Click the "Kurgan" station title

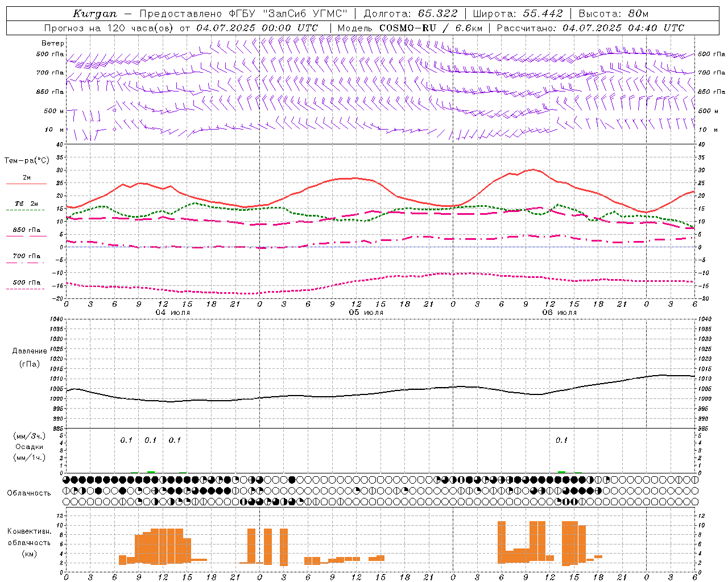95,14
